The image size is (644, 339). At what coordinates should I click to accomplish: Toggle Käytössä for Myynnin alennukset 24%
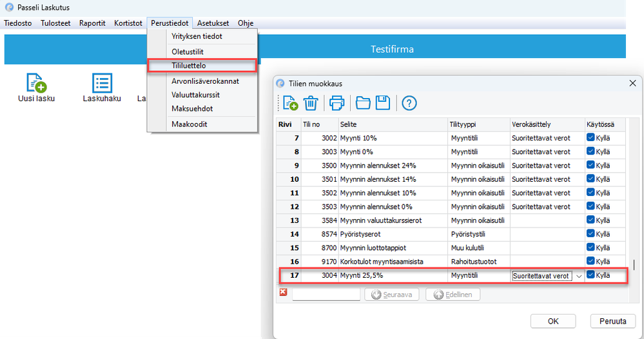pos(590,165)
